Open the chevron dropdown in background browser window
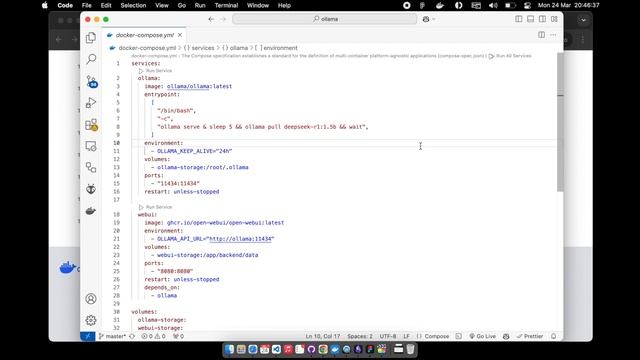The width and height of the screenshot is (640, 360). click(x=583, y=20)
